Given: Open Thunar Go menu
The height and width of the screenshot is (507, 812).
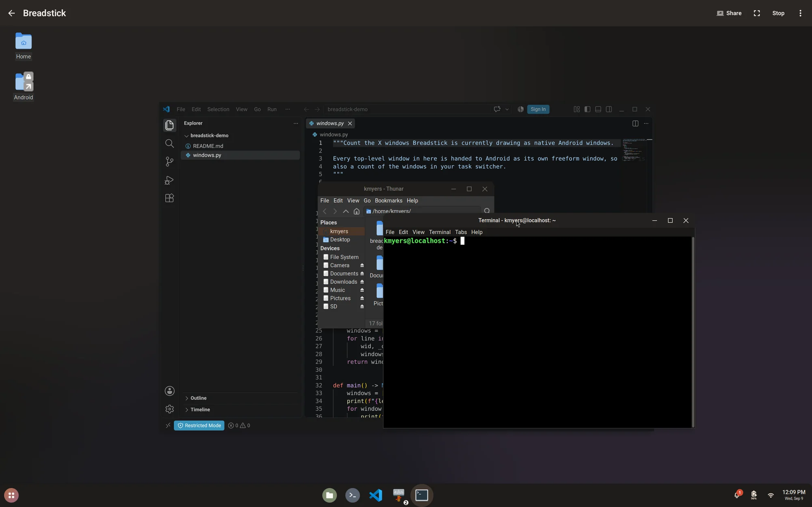Looking at the screenshot, I should point(367,201).
